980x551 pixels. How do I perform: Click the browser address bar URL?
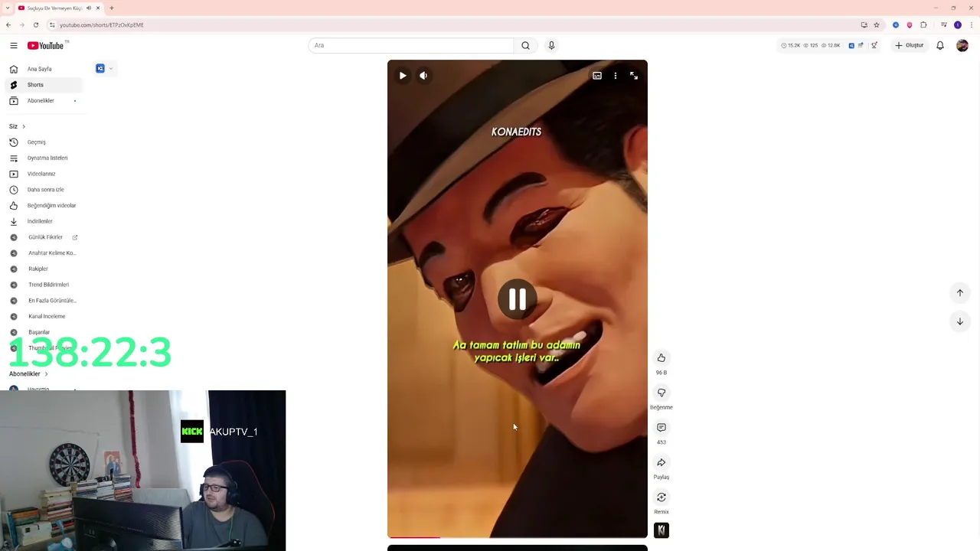[x=102, y=24]
